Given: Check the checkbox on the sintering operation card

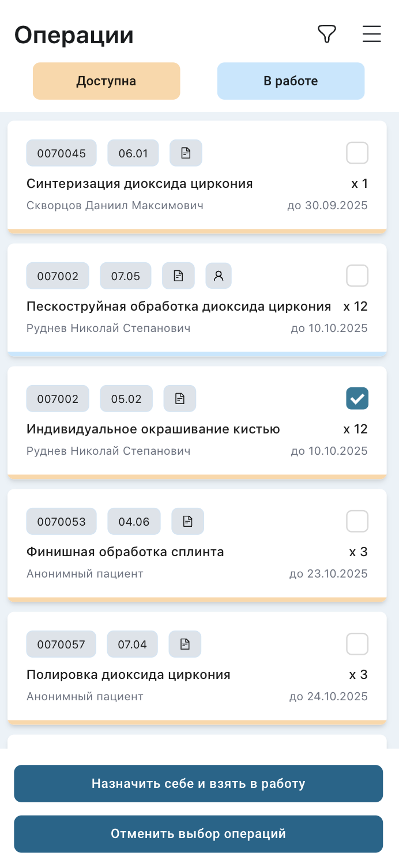Looking at the screenshot, I should (x=357, y=153).
